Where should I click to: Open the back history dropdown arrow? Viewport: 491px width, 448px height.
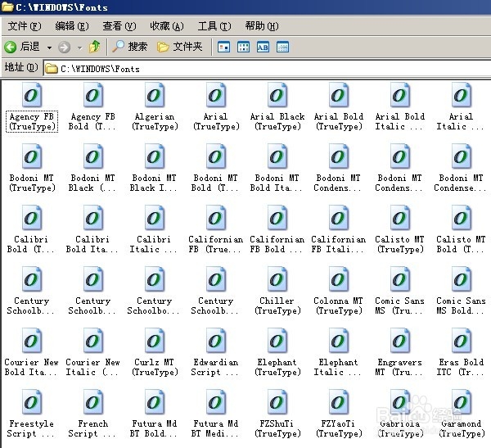click(49, 48)
